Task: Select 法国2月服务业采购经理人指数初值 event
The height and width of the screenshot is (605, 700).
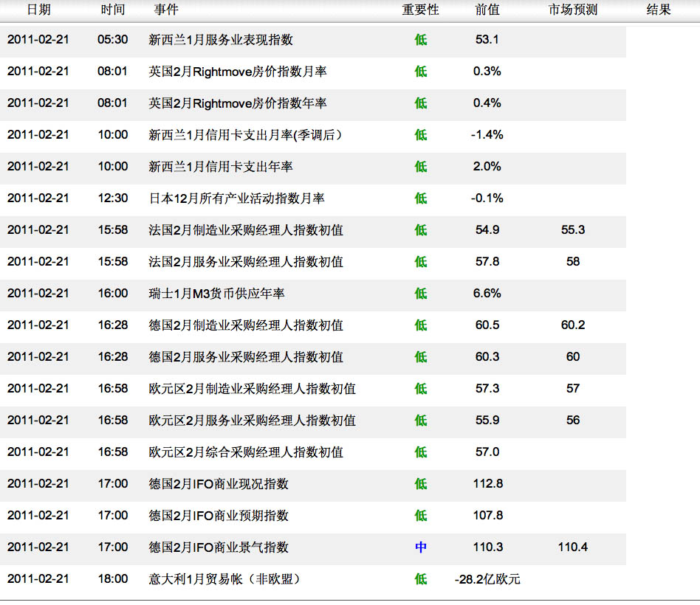Action: point(246,261)
